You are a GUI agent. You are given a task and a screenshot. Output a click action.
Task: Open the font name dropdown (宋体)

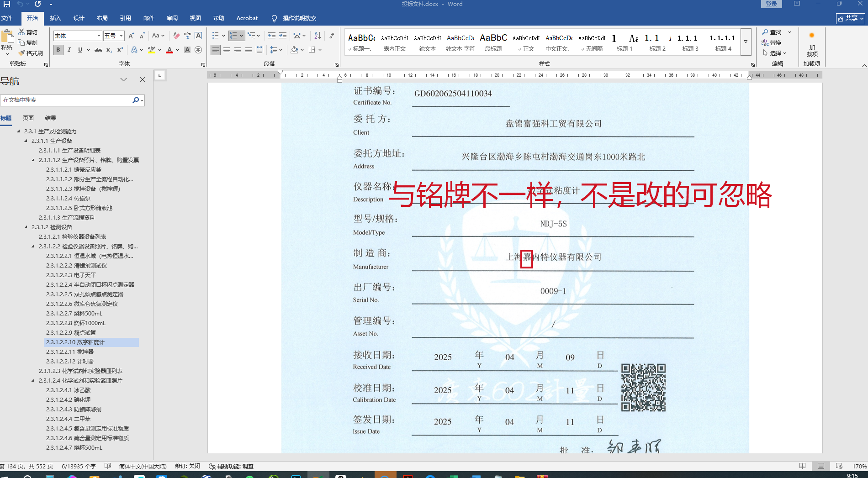click(x=99, y=36)
